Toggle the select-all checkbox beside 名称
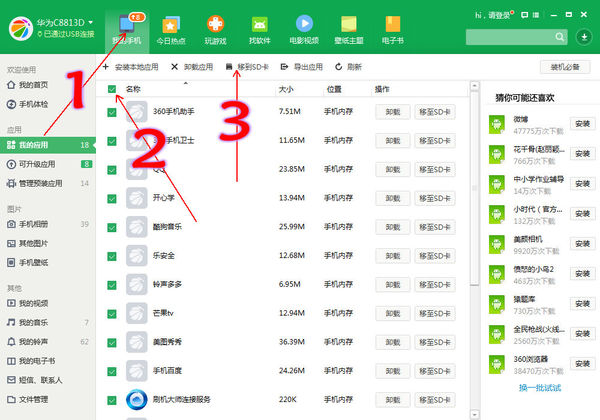 click(x=112, y=89)
